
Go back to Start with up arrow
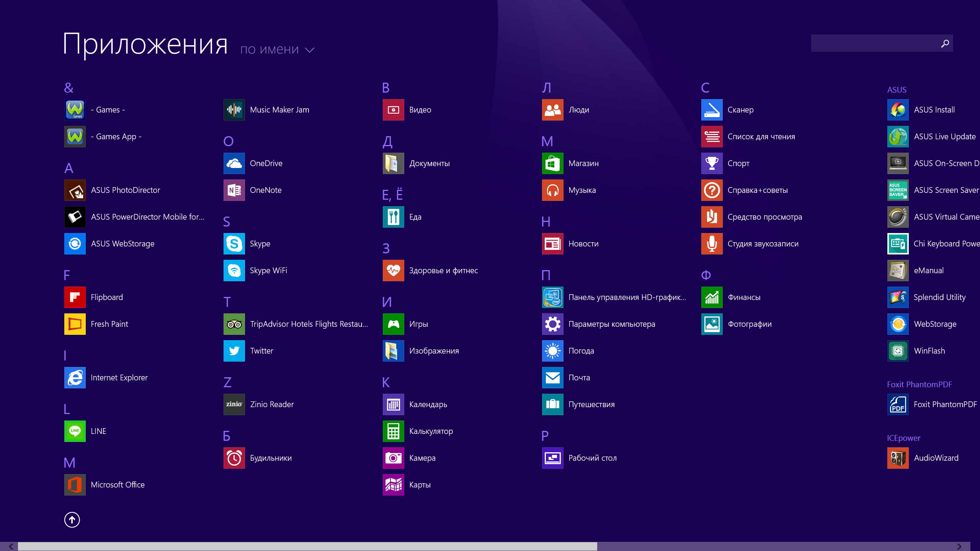click(72, 520)
